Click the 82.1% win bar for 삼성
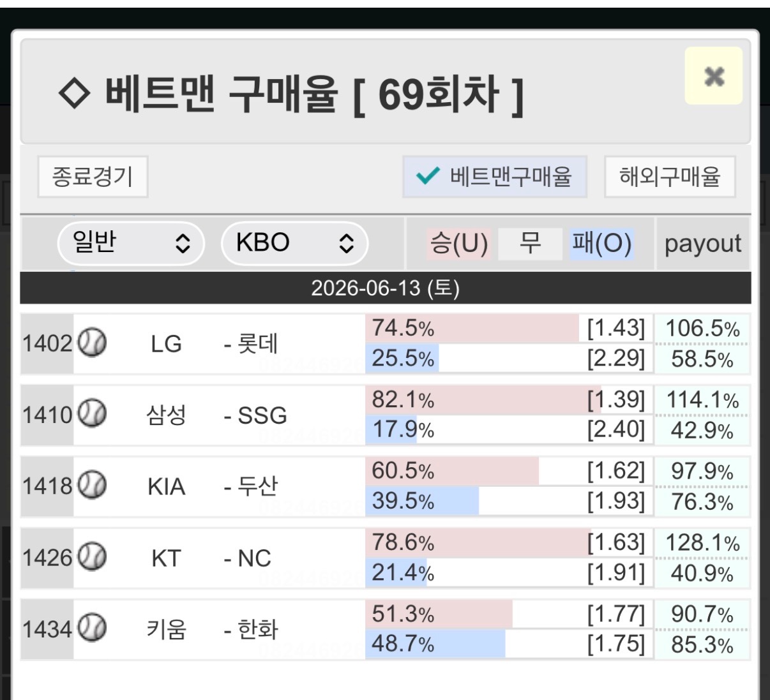Viewport: 770px width, 700px height. coord(483,399)
